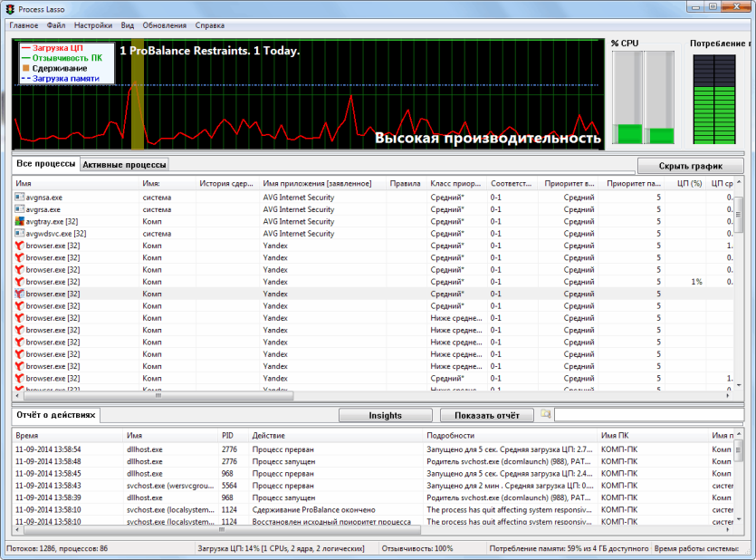The image size is (756, 560).
Task: Click the Отзывчивость ПК legend entry
Action: click(62, 58)
